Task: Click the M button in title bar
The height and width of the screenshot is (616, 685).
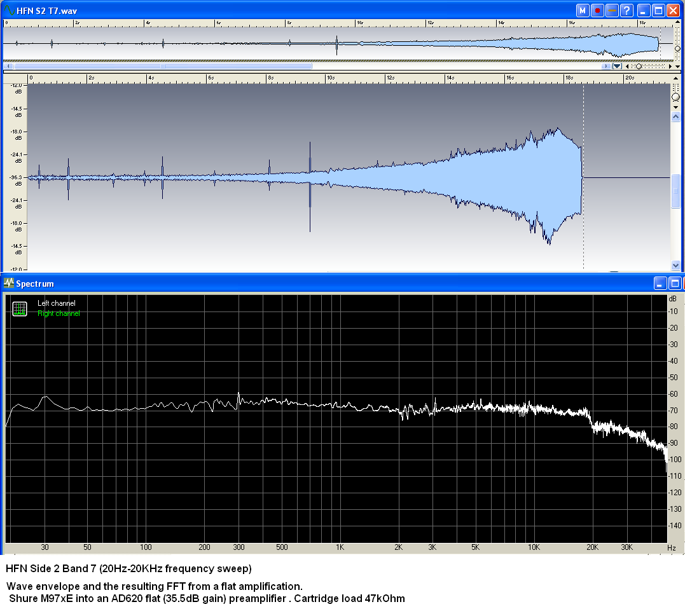Action: click(583, 10)
